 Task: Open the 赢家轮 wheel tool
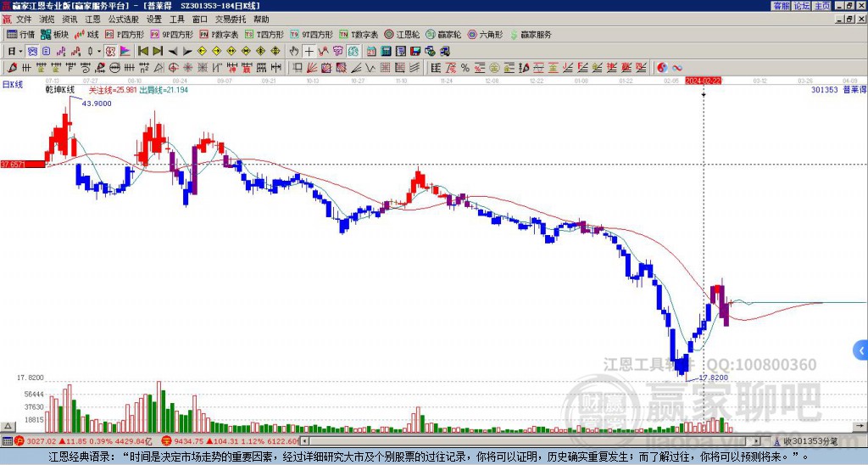pos(443,34)
